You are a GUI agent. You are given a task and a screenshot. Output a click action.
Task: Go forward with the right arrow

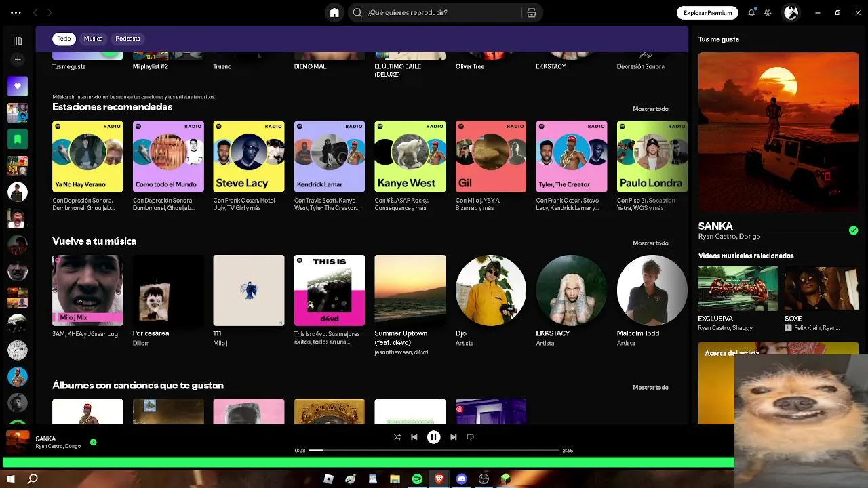pyautogui.click(x=50, y=12)
